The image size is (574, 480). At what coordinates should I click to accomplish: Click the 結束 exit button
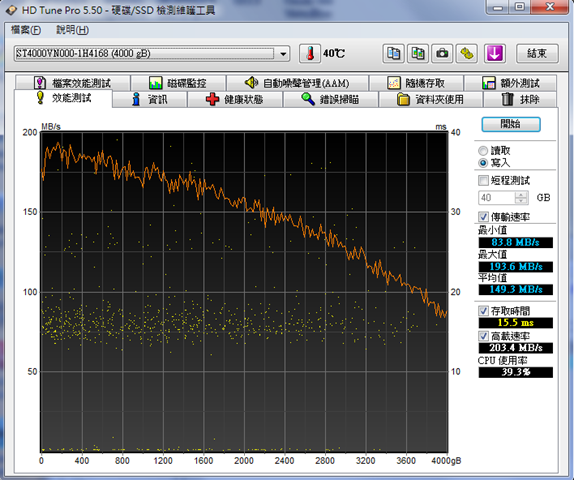point(537,53)
